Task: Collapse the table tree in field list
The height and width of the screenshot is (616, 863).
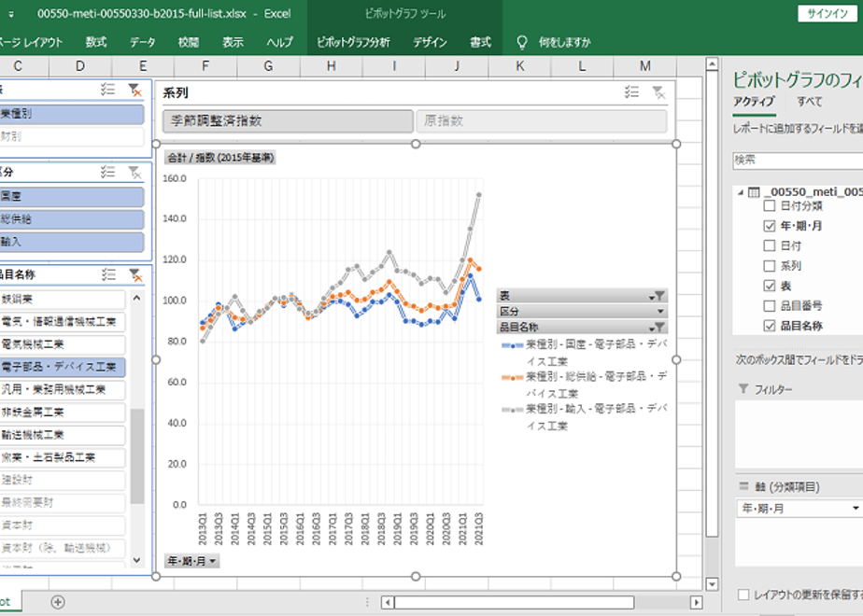Action: coord(741,192)
